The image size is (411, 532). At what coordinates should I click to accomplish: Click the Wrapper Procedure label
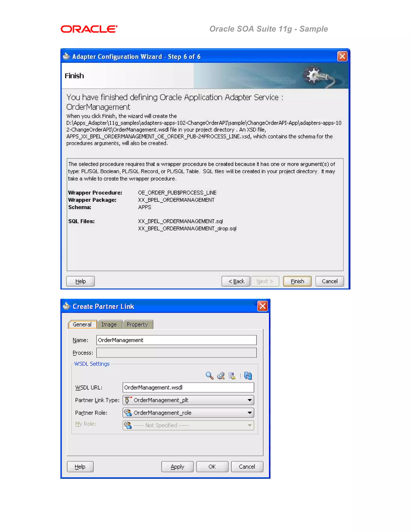pyautogui.click(x=95, y=193)
